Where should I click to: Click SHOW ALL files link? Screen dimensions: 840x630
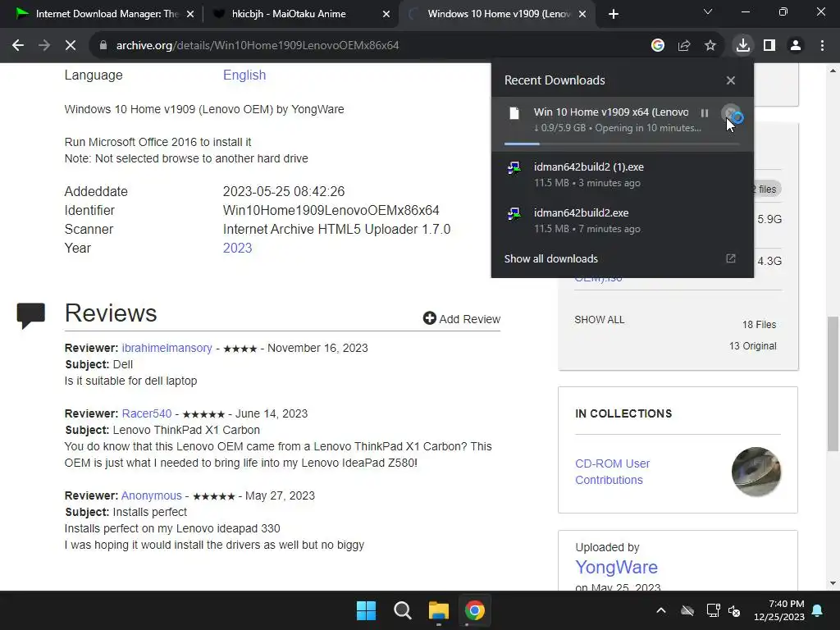(599, 320)
